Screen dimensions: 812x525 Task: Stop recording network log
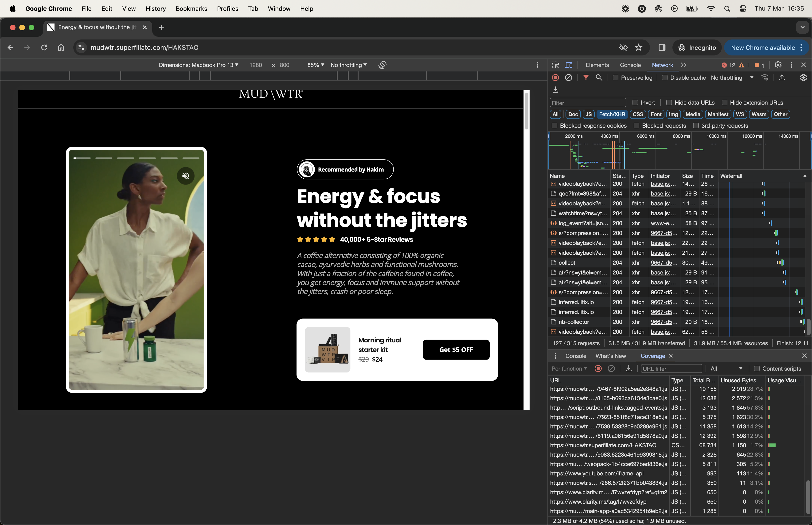(555, 78)
